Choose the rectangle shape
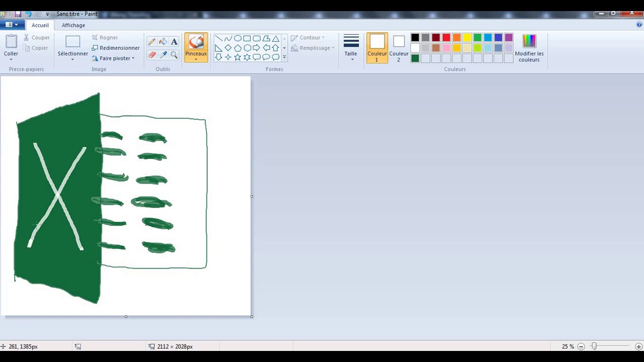 coord(247,39)
